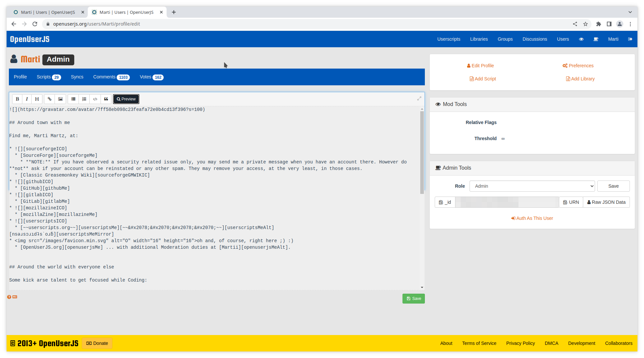Insert a hyperlink with link icon
Viewport: 644px width, 358px height.
click(x=50, y=99)
